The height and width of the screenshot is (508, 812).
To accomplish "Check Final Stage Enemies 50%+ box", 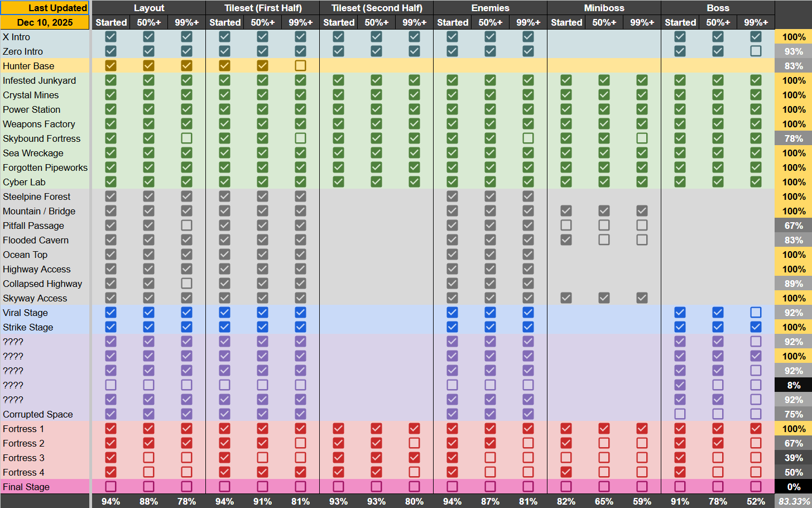I will (490, 487).
